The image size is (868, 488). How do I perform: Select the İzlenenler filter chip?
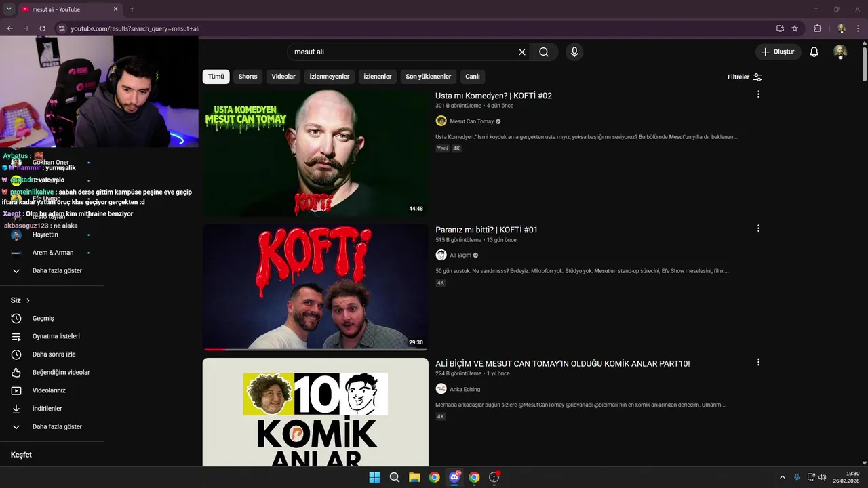[378, 77]
